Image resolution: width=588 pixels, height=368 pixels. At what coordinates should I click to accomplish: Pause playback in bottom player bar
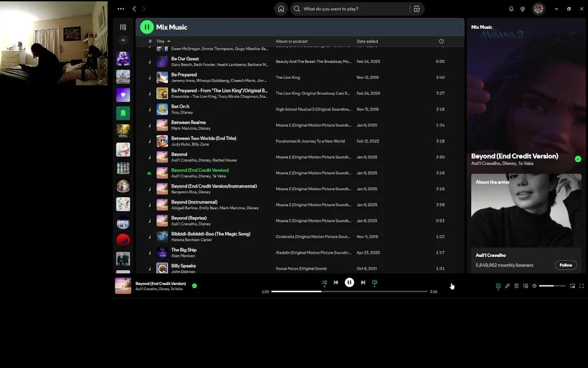click(x=349, y=282)
